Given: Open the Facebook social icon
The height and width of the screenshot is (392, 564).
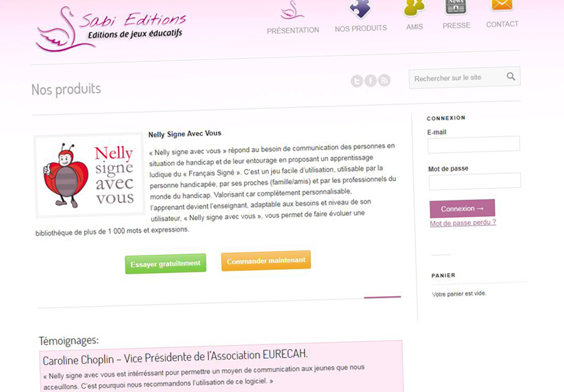Looking at the screenshot, I should click(x=370, y=81).
